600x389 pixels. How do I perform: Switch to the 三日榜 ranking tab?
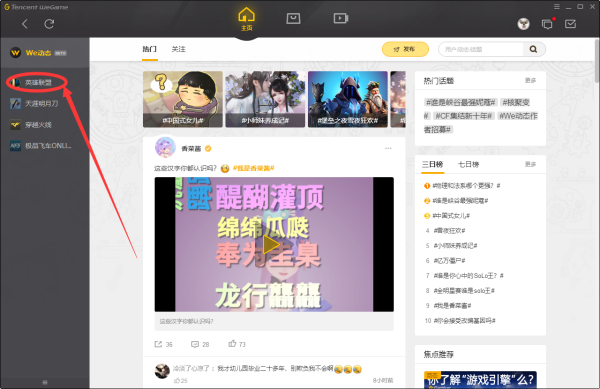(432, 165)
